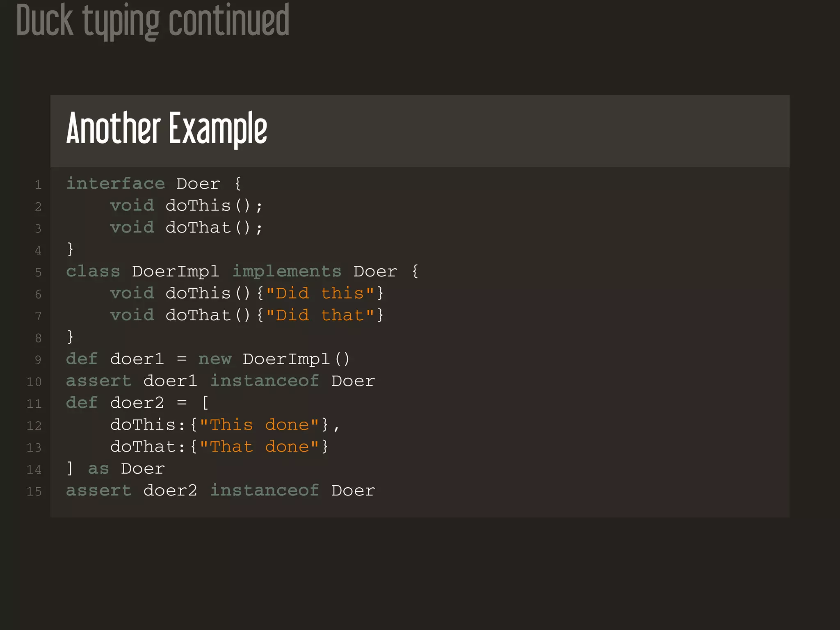Click line number 1 in the gutter
This screenshot has height=630, width=840.
(x=38, y=185)
